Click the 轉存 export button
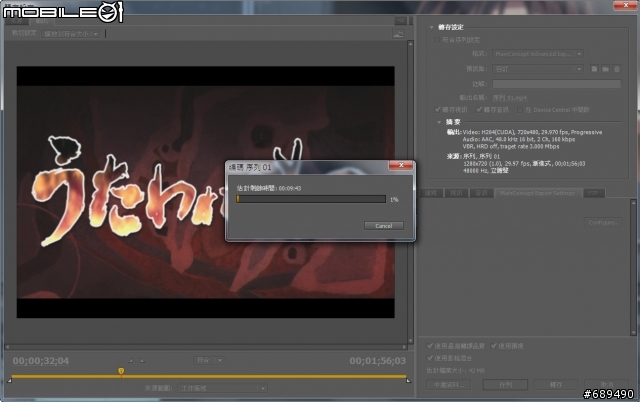Viewport: 640px width, 402px height. [x=556, y=384]
